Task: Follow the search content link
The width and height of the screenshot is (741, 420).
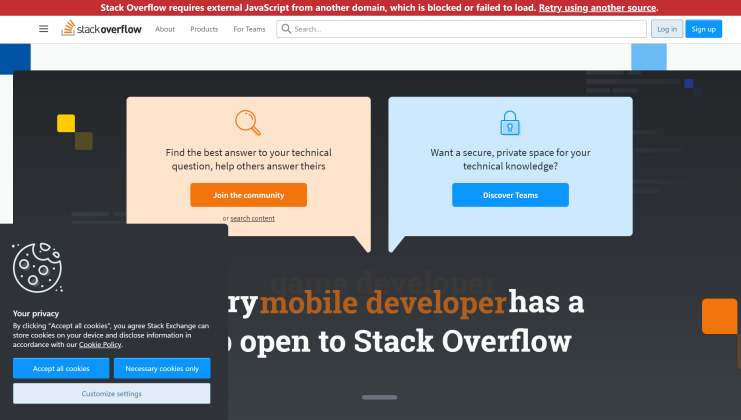Action: pos(252,218)
